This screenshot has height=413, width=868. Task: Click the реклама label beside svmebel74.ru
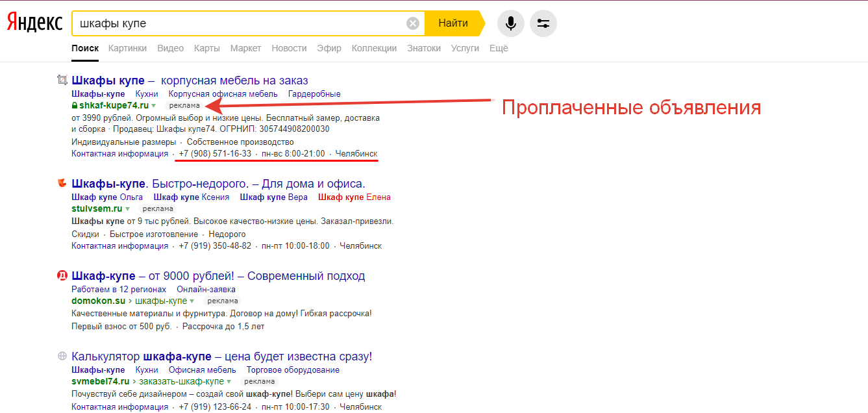pos(260,381)
